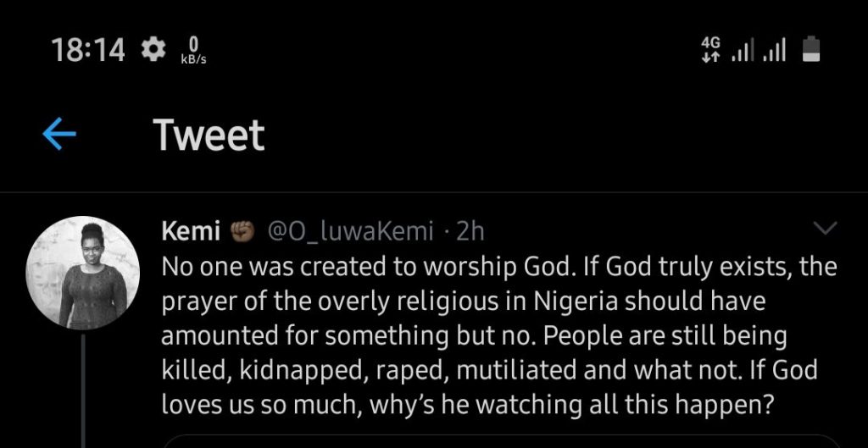
Task: Open the Kemi display name
Action: tap(191, 230)
